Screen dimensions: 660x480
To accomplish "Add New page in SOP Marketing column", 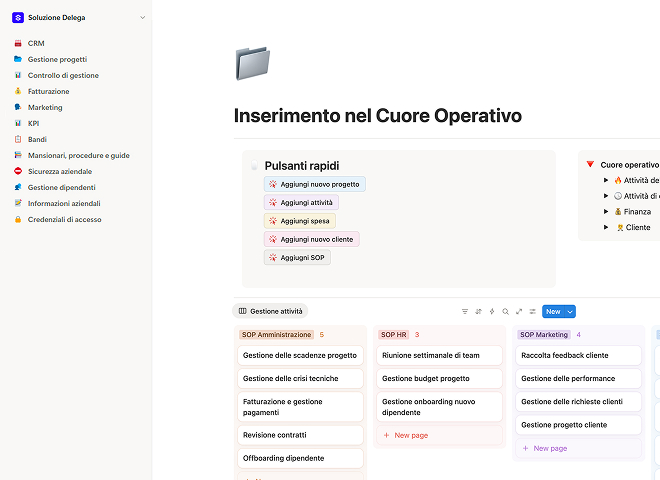I will click(x=578, y=448).
